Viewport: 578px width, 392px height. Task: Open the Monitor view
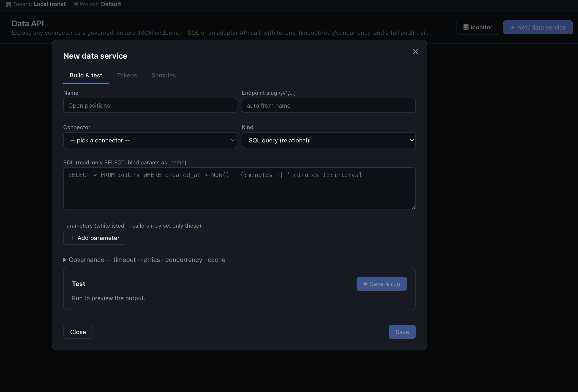point(477,27)
